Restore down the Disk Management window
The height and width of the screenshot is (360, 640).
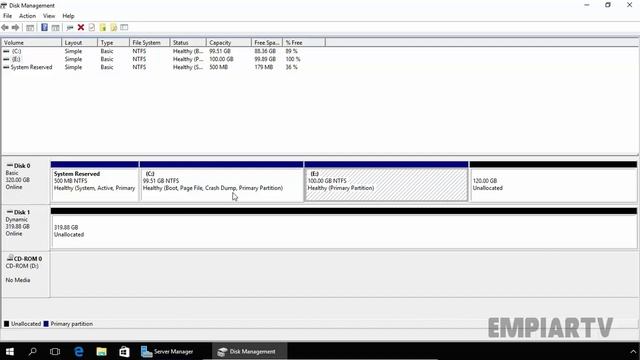click(x=608, y=5)
